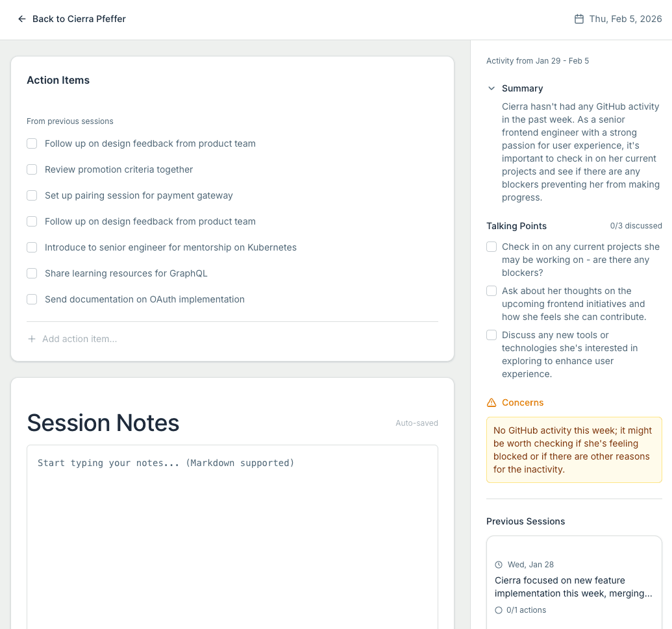This screenshot has width=672, height=629.
Task: Click the plus icon to add an action item
Action: (31, 338)
